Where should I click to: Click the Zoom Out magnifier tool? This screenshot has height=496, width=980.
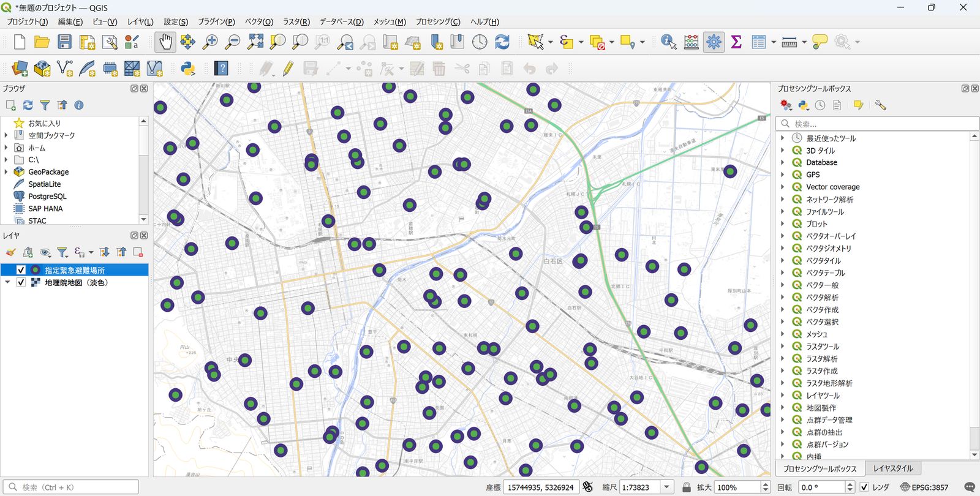tap(233, 42)
